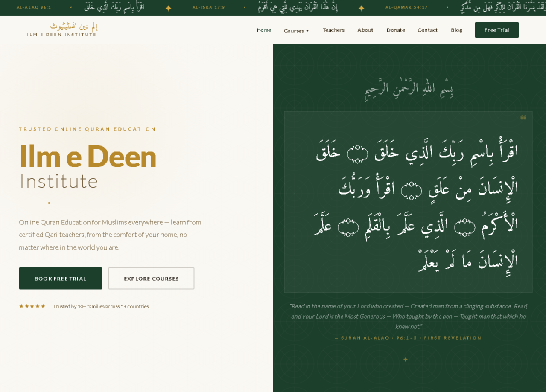Click the gold star before AL-QAMAR 54:17

click(x=361, y=8)
